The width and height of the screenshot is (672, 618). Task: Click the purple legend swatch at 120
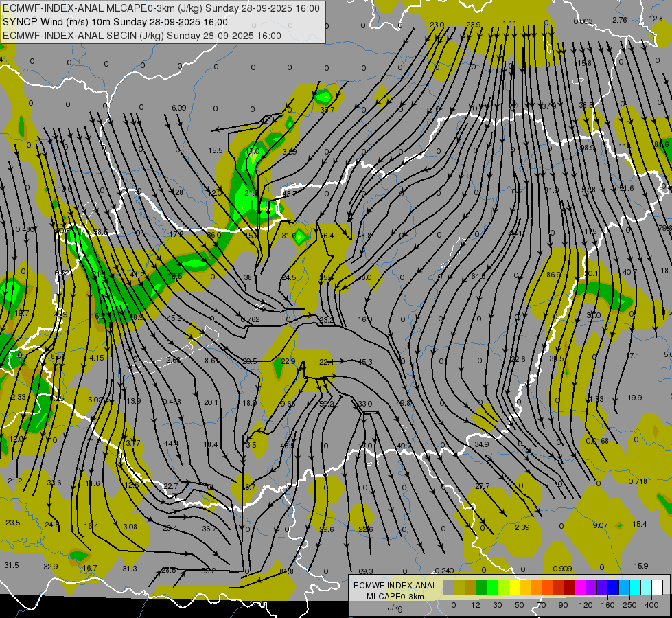[592, 588]
